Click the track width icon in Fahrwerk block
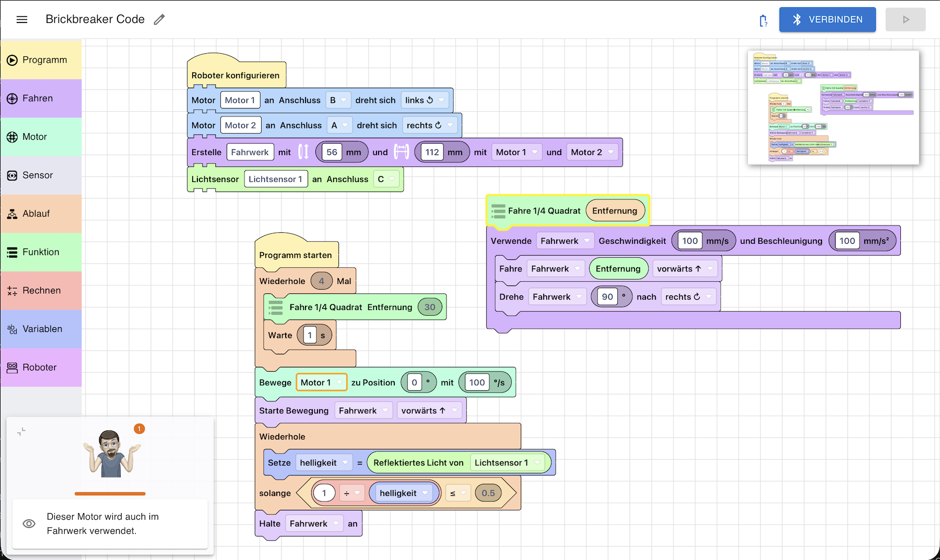This screenshot has height=560, width=940. pos(401,152)
